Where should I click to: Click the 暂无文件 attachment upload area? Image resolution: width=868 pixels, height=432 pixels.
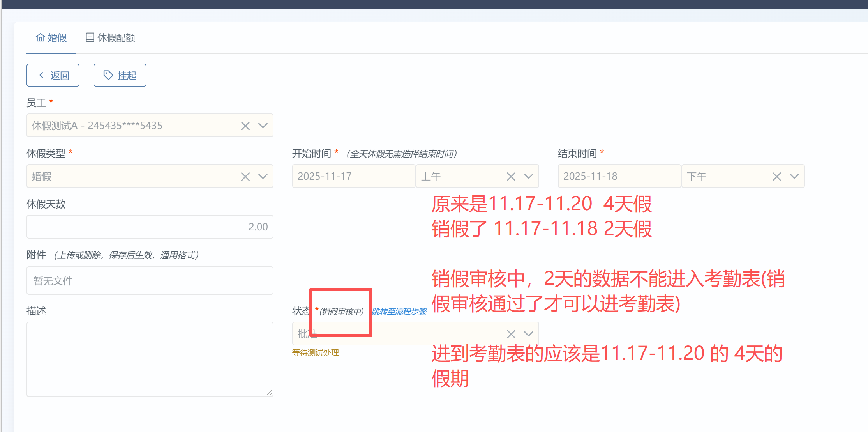[x=150, y=281]
